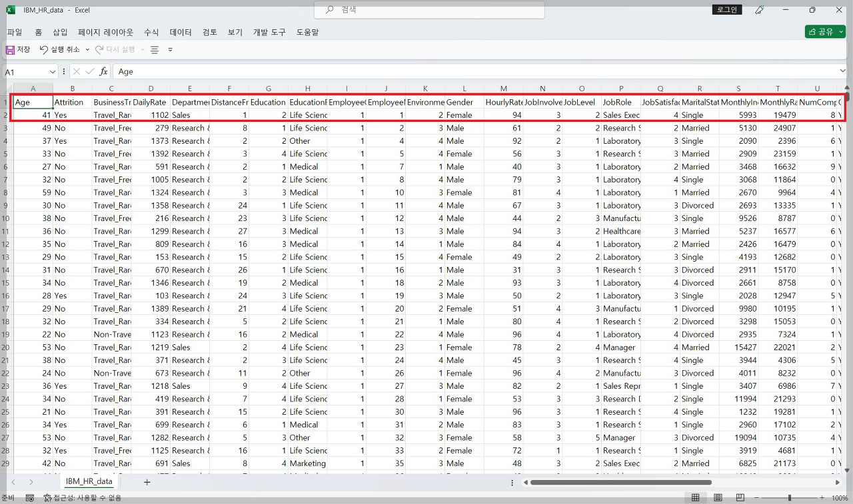The height and width of the screenshot is (504, 853).
Task: Select the Gender header cell
Action: point(464,102)
